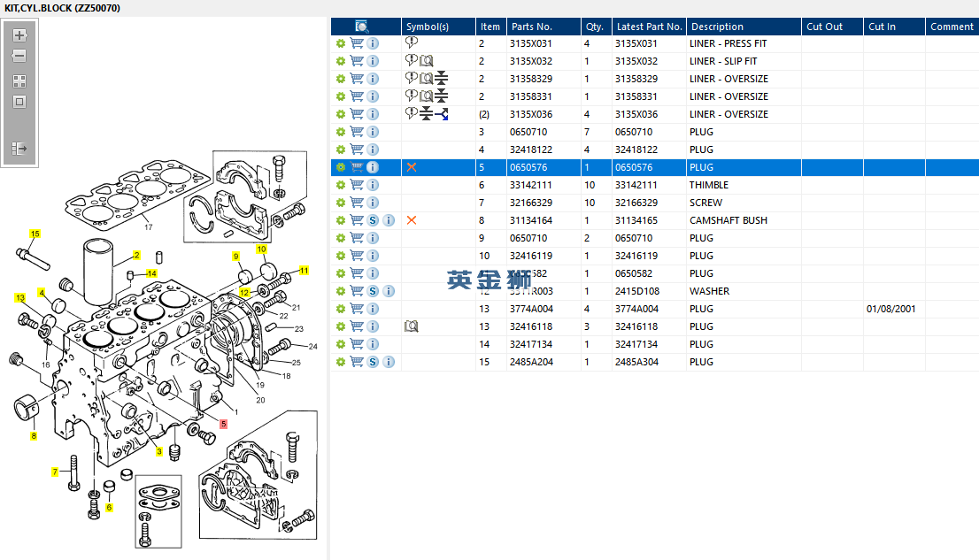Select WASHER description cell
Image resolution: width=979 pixels, height=560 pixels.
tap(709, 291)
